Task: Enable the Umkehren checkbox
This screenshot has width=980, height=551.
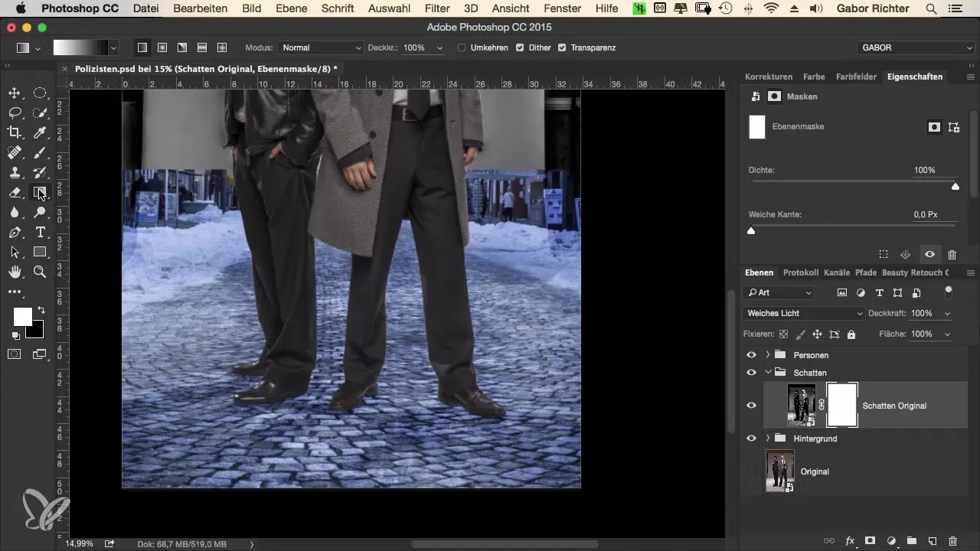Action: (462, 47)
